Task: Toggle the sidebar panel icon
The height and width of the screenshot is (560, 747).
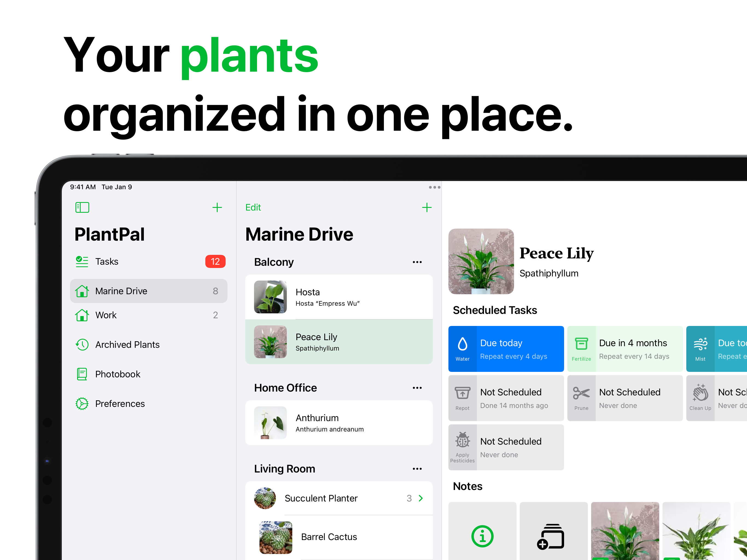Action: point(82,207)
